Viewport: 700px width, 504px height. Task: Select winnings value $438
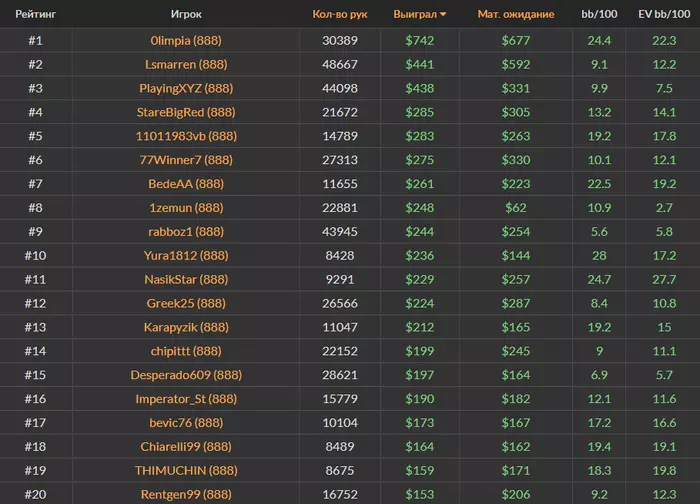click(x=419, y=88)
